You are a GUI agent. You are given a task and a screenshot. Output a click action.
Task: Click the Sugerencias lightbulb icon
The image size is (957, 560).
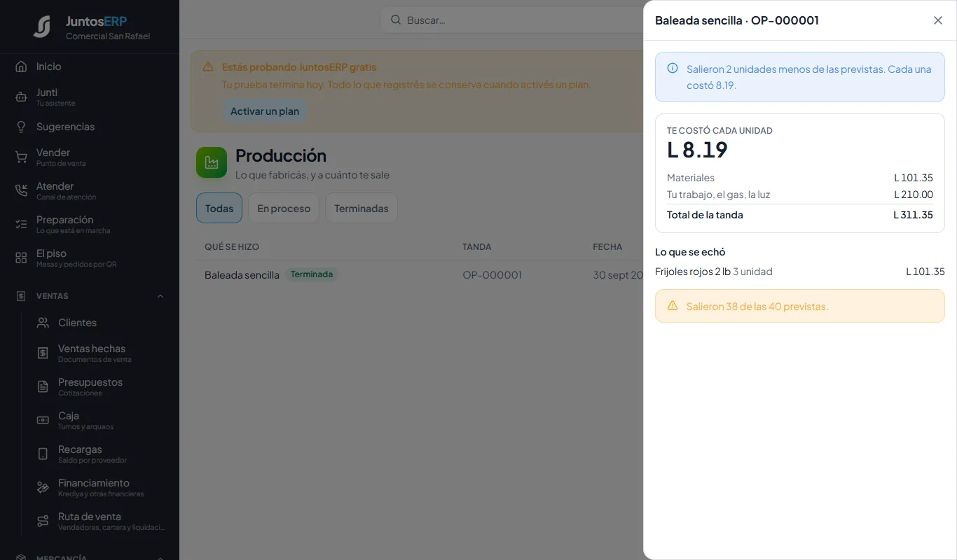[21, 127]
